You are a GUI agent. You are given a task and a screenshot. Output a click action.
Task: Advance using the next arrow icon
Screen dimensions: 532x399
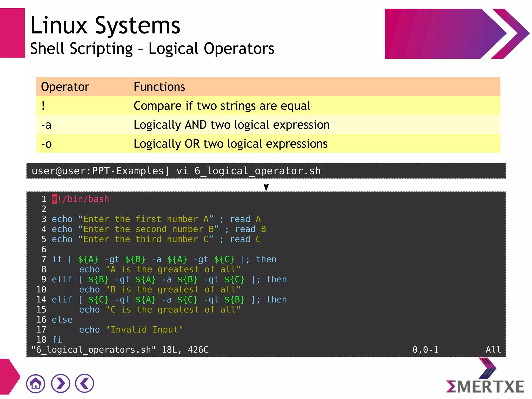click(x=61, y=383)
